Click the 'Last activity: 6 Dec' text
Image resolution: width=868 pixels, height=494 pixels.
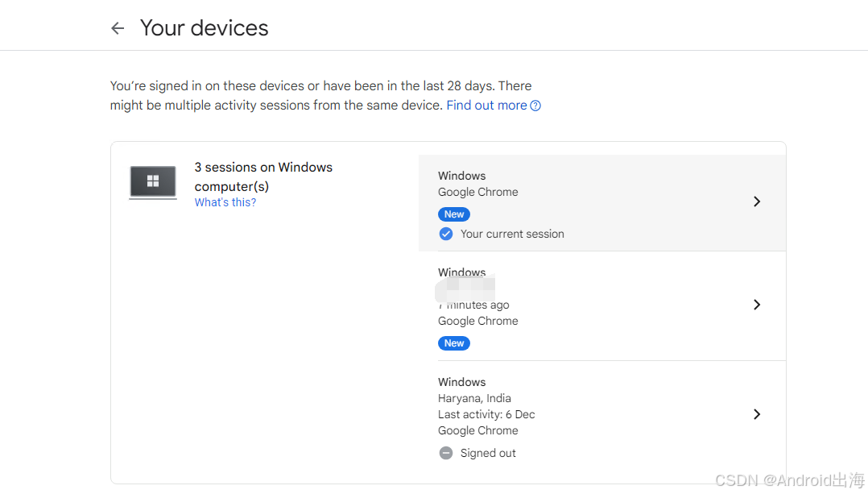point(486,414)
